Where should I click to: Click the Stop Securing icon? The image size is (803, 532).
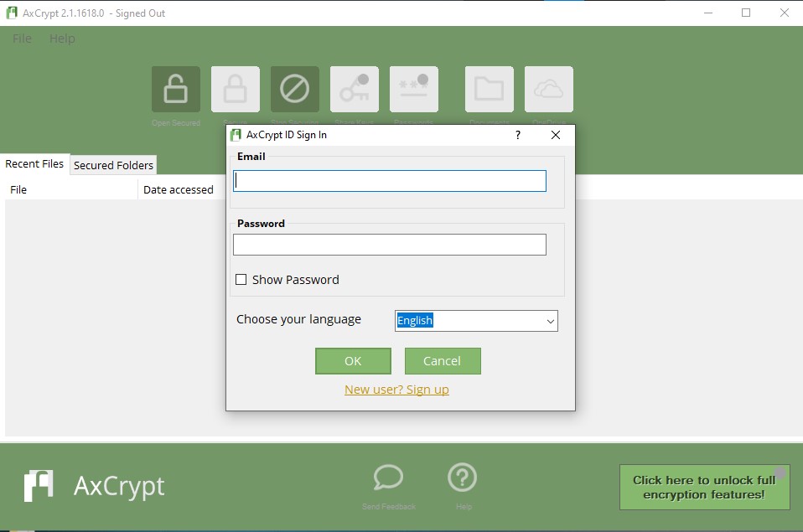pos(294,89)
